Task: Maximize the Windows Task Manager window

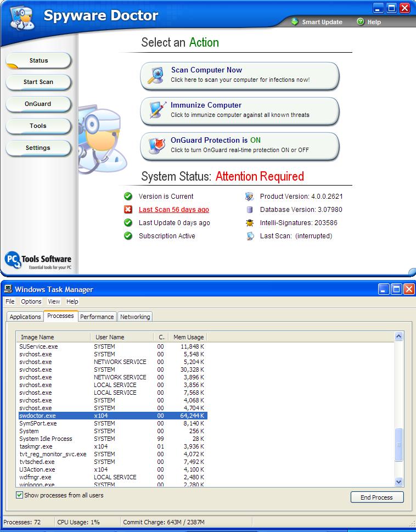Action: point(396,289)
